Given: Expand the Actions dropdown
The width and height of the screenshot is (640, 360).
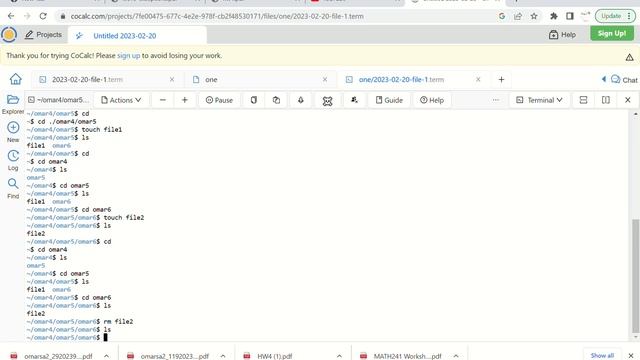Looking at the screenshot, I should coord(121,100).
